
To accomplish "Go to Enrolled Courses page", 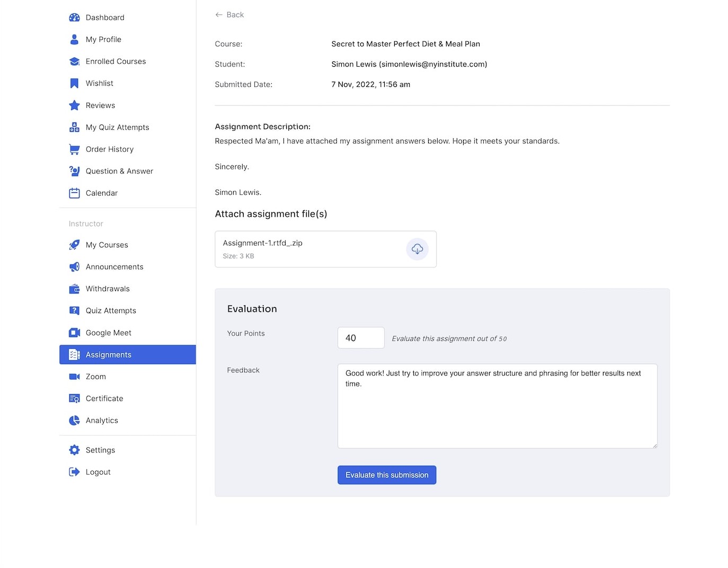I will [x=116, y=61].
